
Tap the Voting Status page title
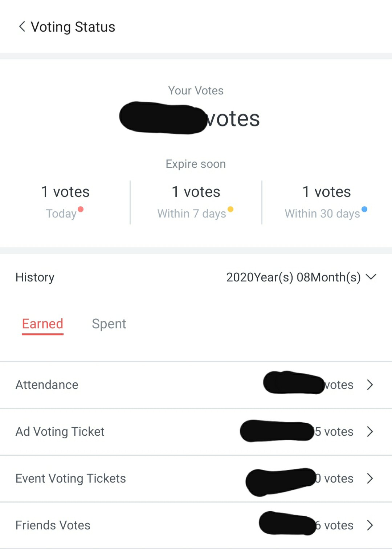click(x=73, y=27)
